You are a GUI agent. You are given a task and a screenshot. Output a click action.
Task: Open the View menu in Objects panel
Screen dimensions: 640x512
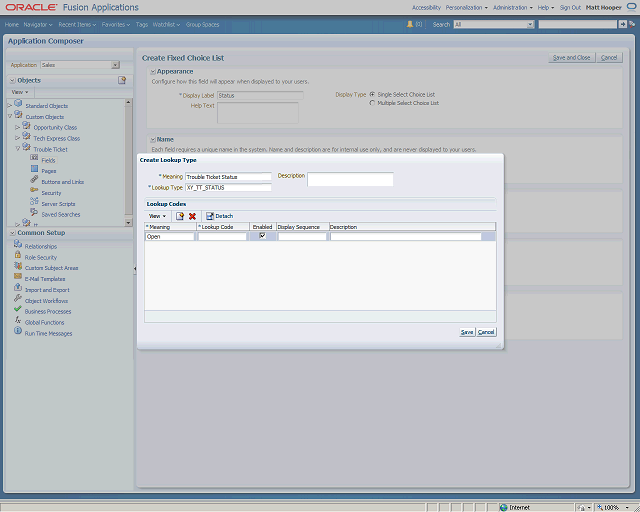coord(20,92)
